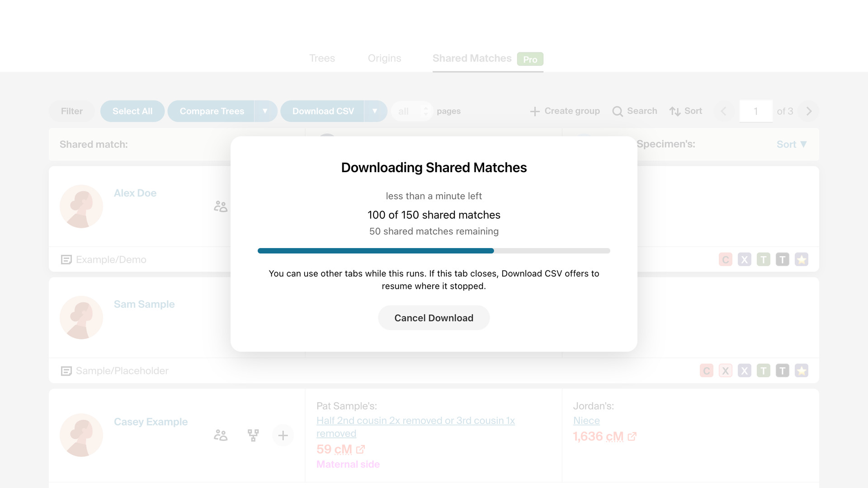
Task: Open the Sort dropdown in header row
Action: [x=792, y=144]
